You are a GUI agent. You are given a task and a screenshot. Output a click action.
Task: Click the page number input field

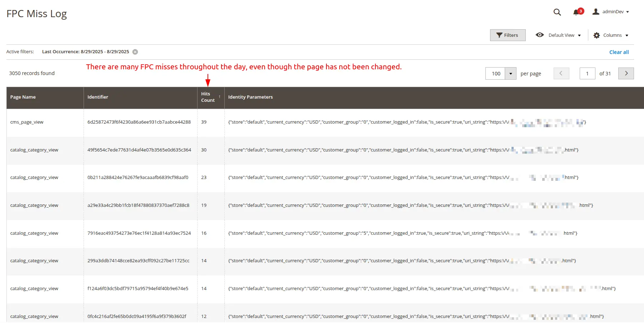587,73
